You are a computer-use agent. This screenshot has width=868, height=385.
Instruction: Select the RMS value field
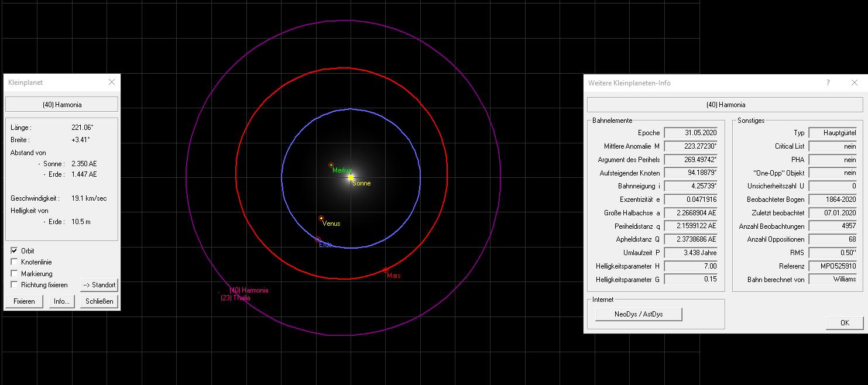[x=833, y=253]
